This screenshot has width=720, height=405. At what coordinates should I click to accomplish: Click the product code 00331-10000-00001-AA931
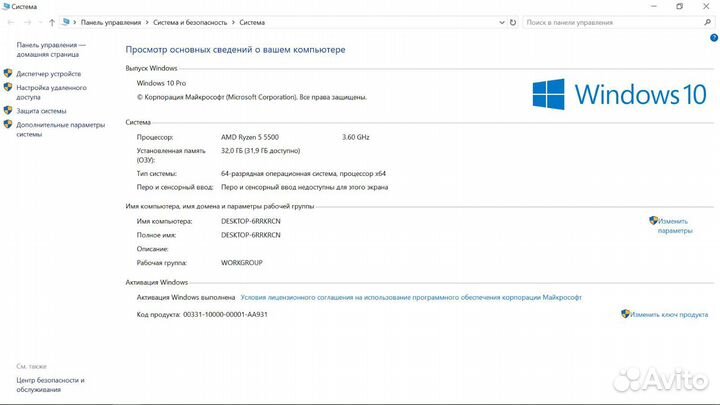pos(225,315)
